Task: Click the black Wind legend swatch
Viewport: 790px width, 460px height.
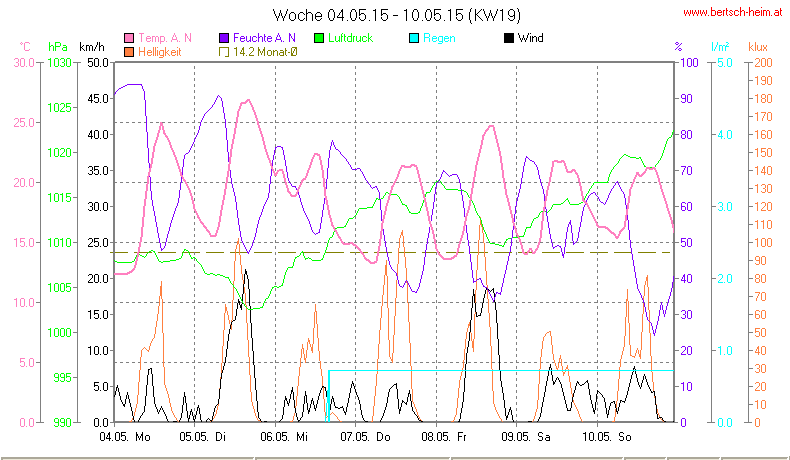Action: click(x=508, y=38)
